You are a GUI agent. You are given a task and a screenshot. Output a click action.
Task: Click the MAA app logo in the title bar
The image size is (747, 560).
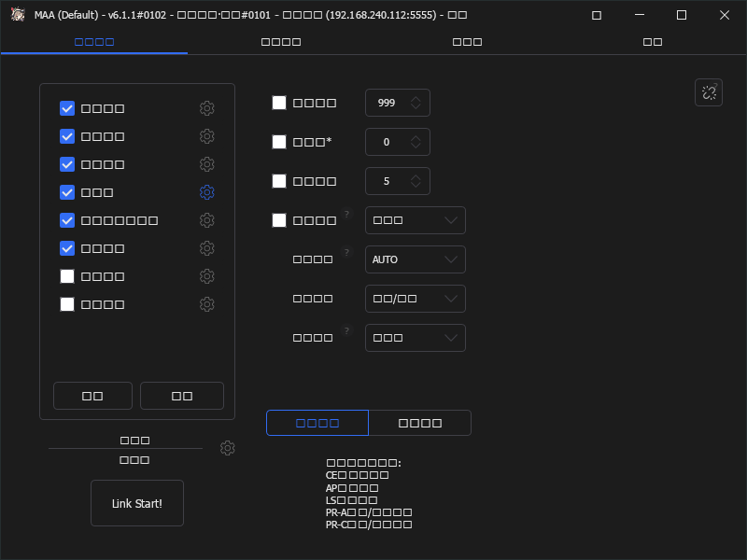pos(18,14)
